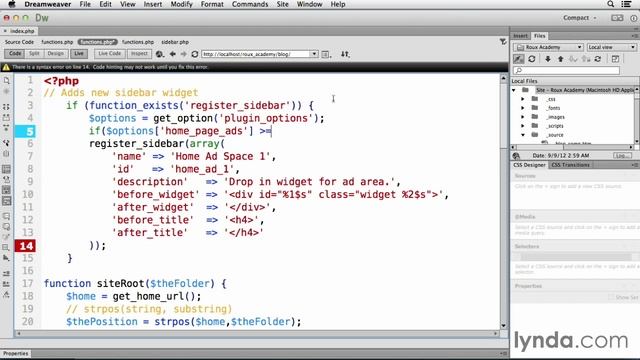Click the sync settings icon near Compact
Viewport: 640px width, 360px height.
pos(617,18)
